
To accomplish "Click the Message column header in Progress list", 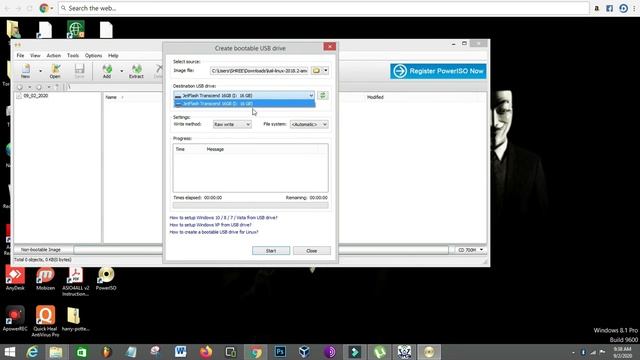I will coord(215,149).
